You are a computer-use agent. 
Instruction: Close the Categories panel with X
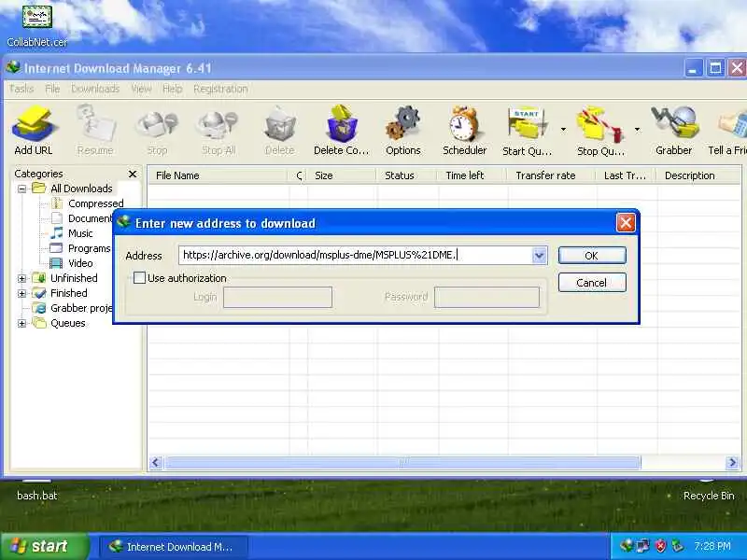133,174
